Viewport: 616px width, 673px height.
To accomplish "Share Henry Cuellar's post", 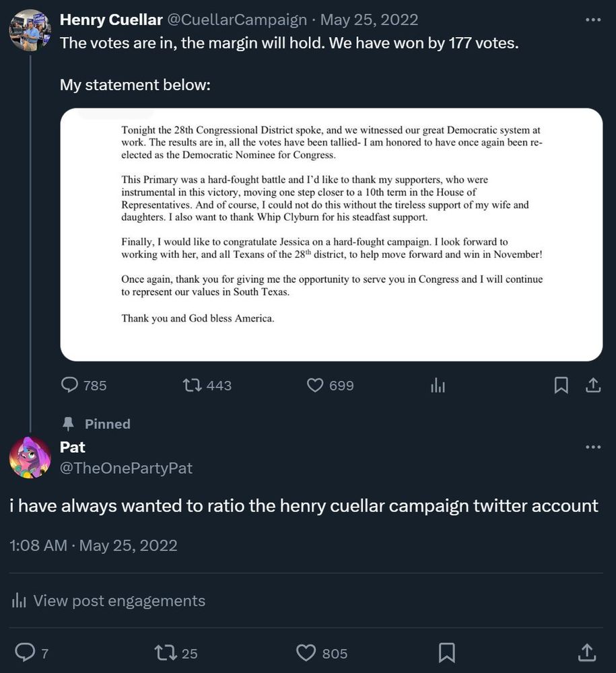I will pyautogui.click(x=593, y=385).
